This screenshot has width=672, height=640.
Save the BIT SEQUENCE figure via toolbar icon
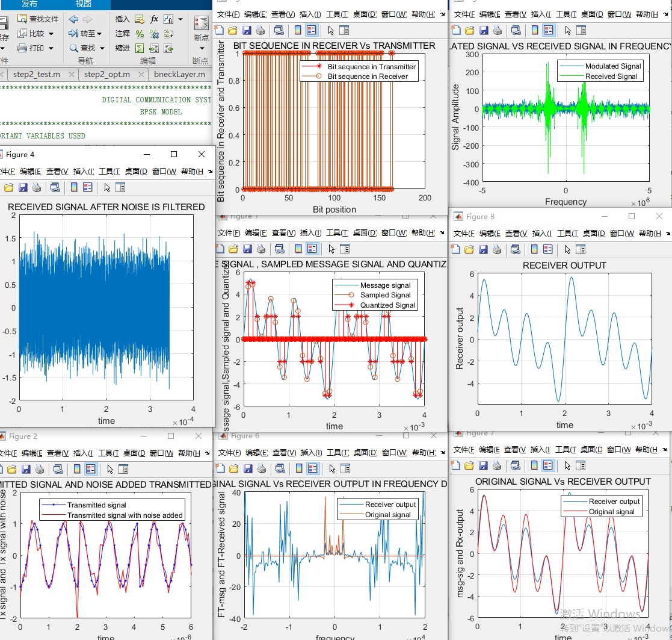(247, 30)
